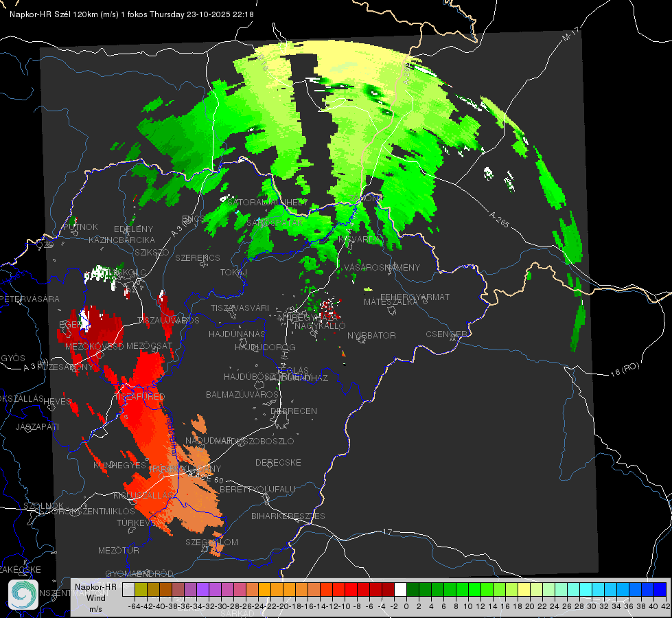Image resolution: width=672 pixels, height=618 pixels.
Task: Click the FEHÉRGYARMAT label
Action: (x=415, y=297)
